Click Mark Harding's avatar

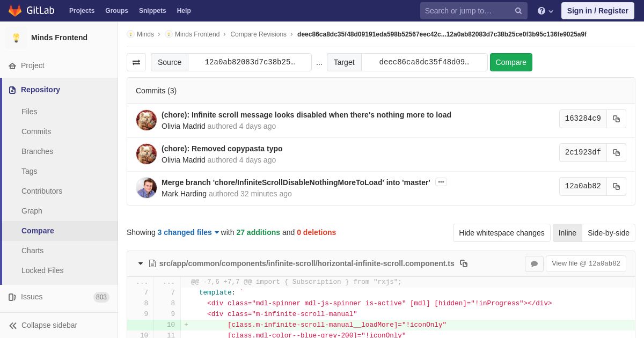(147, 188)
